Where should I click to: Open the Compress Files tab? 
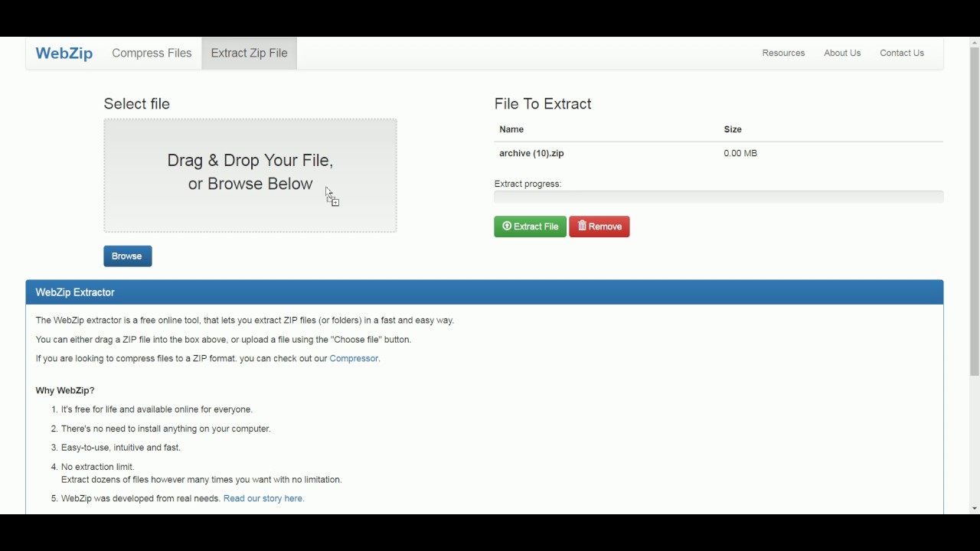pyautogui.click(x=152, y=53)
